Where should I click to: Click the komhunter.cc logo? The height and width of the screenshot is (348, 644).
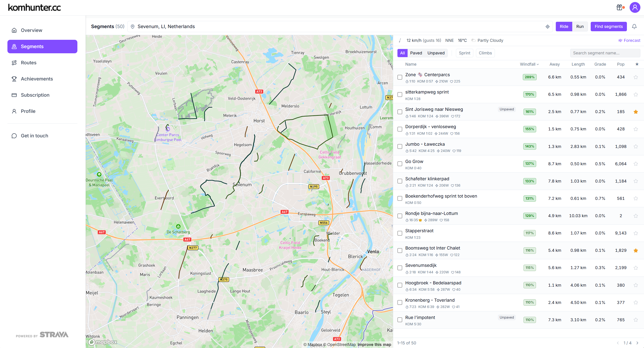(34, 7)
